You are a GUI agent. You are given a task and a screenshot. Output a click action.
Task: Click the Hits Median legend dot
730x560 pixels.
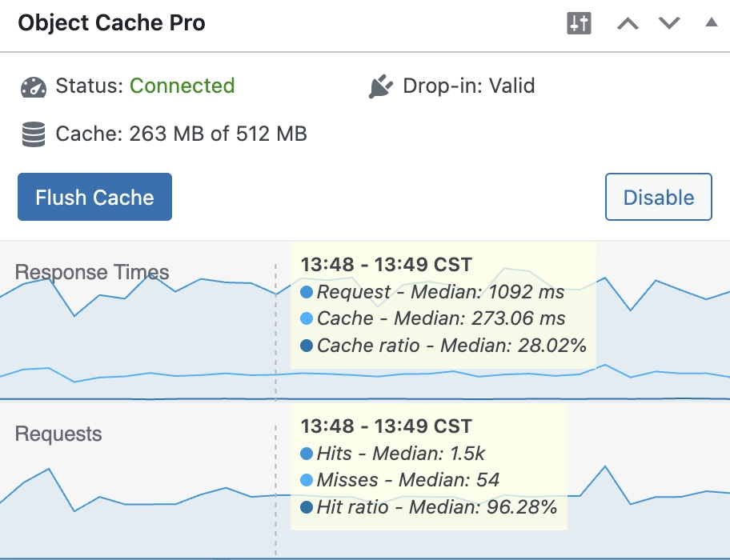pos(307,454)
